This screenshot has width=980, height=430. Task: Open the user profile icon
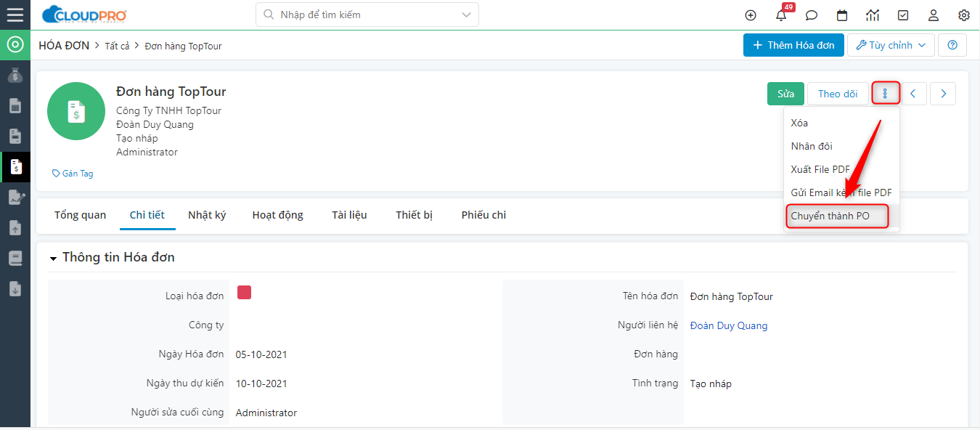coord(934,15)
